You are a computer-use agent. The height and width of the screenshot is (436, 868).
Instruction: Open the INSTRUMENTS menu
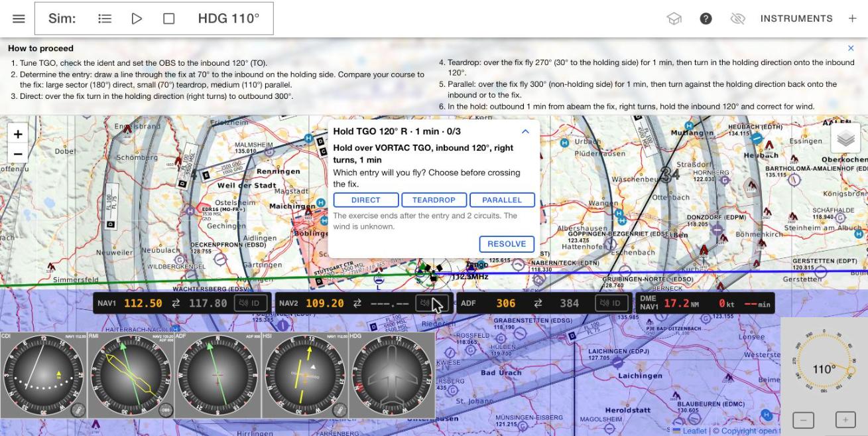tap(796, 19)
